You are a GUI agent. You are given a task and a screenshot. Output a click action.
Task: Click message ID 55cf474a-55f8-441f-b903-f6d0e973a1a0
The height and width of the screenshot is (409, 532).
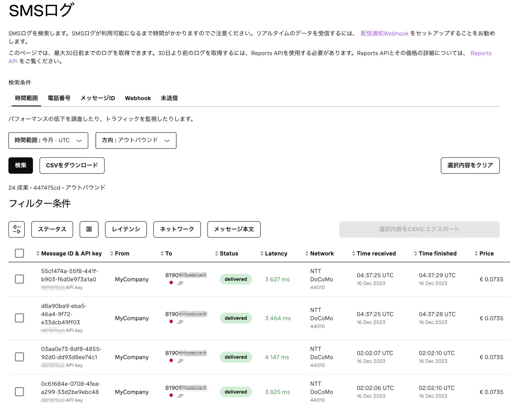(69, 275)
